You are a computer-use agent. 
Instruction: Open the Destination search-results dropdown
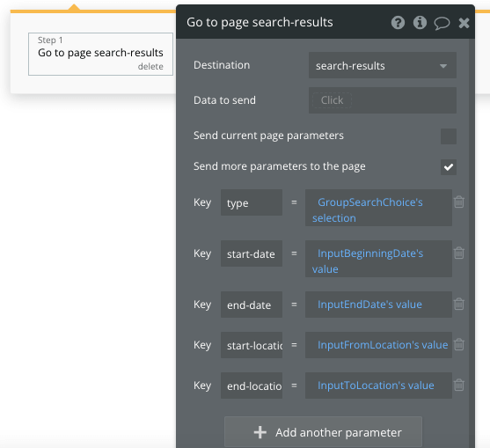tap(383, 65)
